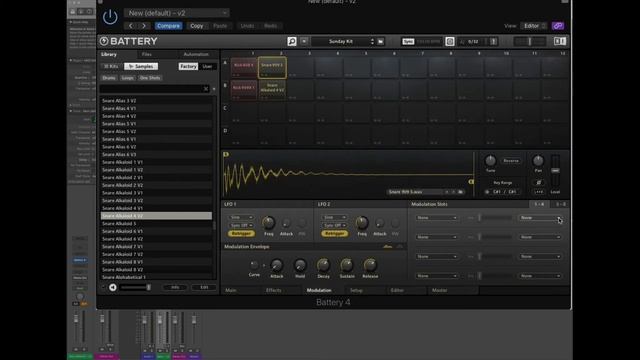Click the Modulation Envelope Sustain knob
The height and width of the screenshot is (360, 640).
point(347,266)
